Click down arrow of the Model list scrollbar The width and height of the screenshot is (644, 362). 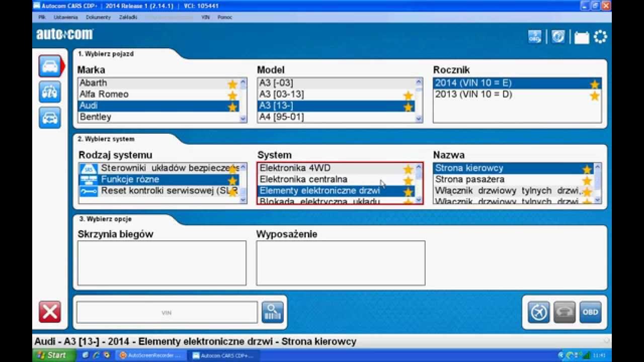tap(419, 119)
